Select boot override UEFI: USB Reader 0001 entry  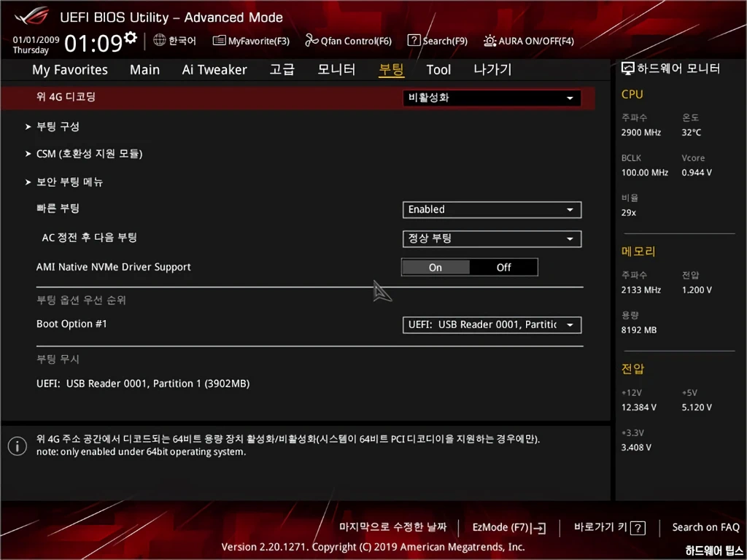click(x=143, y=384)
